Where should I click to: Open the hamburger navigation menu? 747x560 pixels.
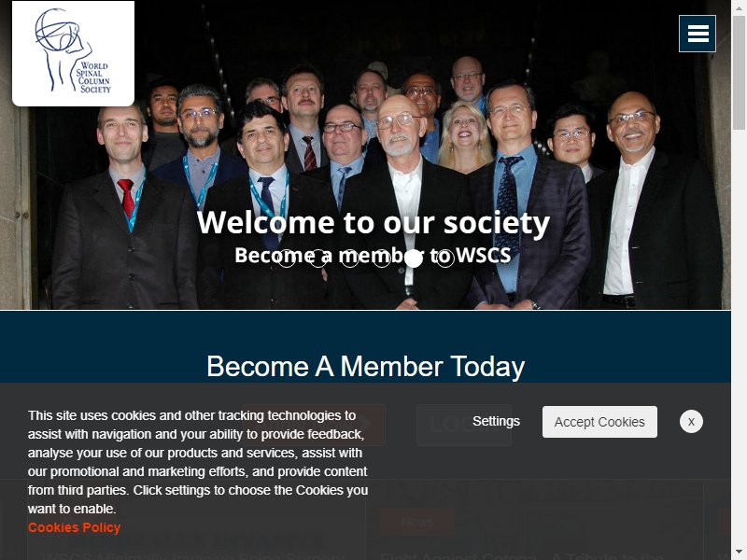click(x=697, y=34)
